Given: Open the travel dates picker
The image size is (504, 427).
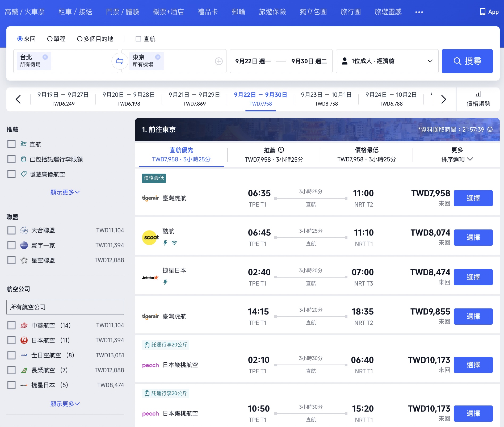Looking at the screenshot, I should click(281, 61).
